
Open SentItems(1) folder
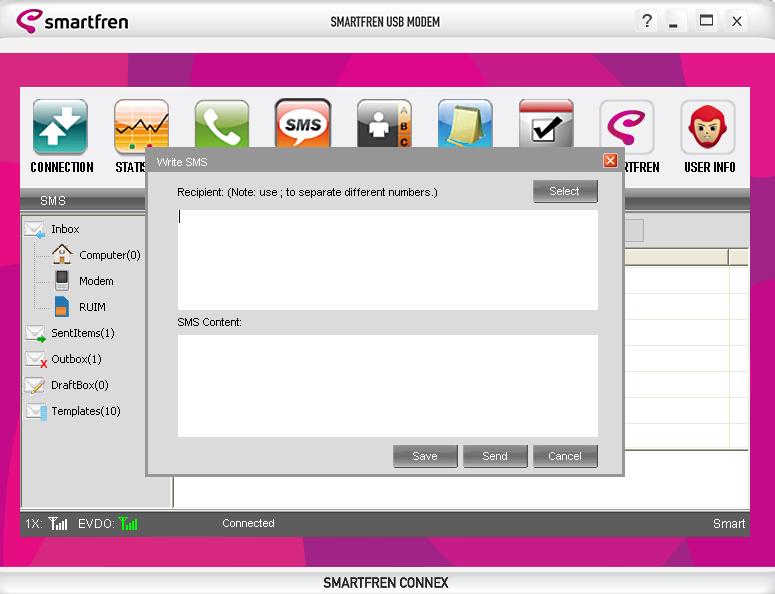(83, 333)
